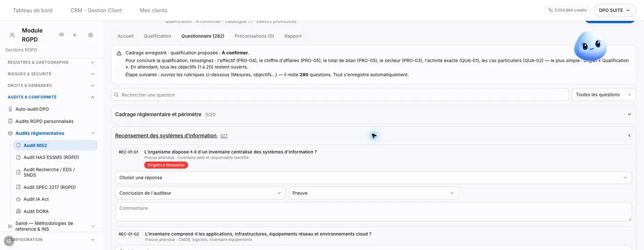Click Exigence bloquante red badge
Image resolution: width=644 pixels, height=250 pixels.
[166, 165]
